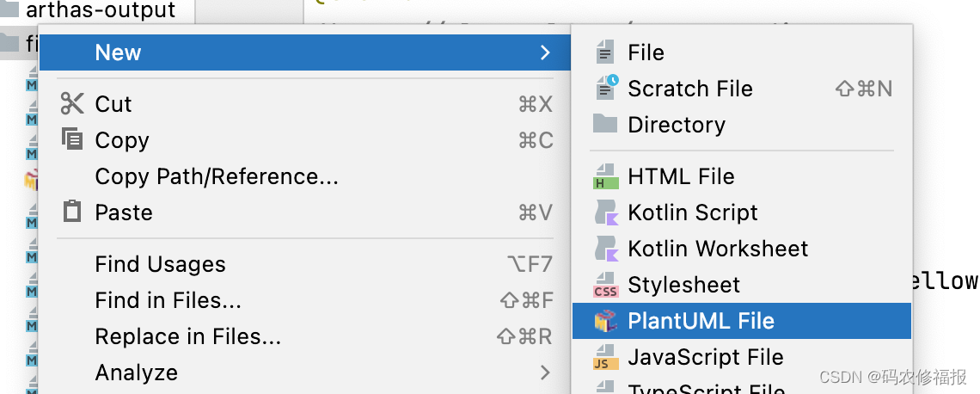Screen dimensions: 980x394
Task: Select Find Usages from context menu
Action: coord(160,264)
